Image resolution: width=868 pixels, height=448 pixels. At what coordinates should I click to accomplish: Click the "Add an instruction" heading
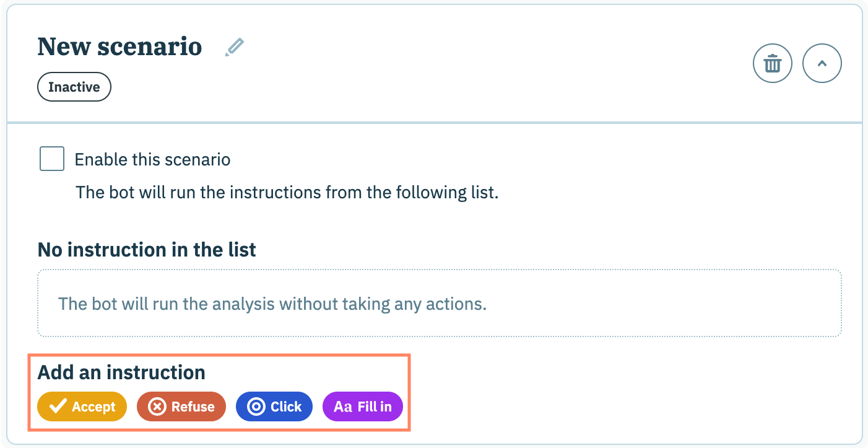pyautogui.click(x=121, y=372)
